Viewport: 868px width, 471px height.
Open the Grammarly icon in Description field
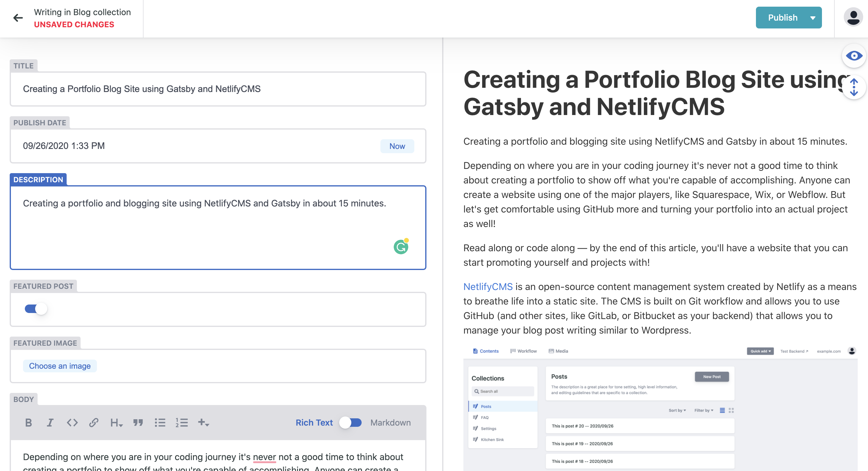401,246
